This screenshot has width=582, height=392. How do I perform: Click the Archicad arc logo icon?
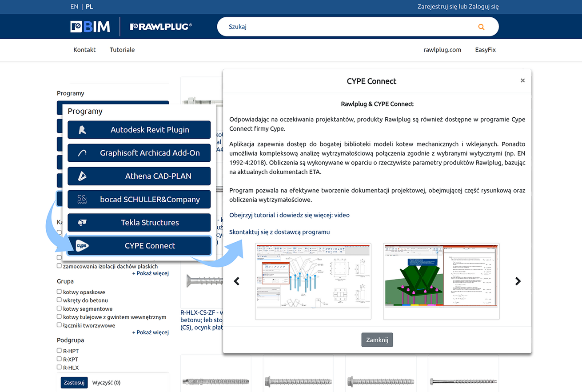[x=82, y=153]
